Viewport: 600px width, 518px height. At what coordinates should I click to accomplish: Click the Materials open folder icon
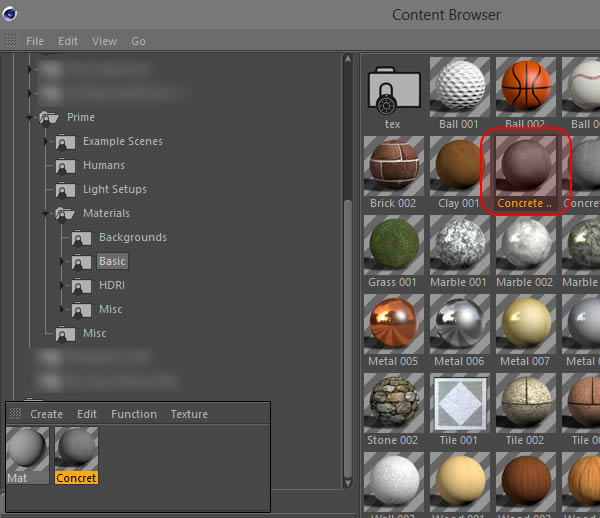pos(65,214)
